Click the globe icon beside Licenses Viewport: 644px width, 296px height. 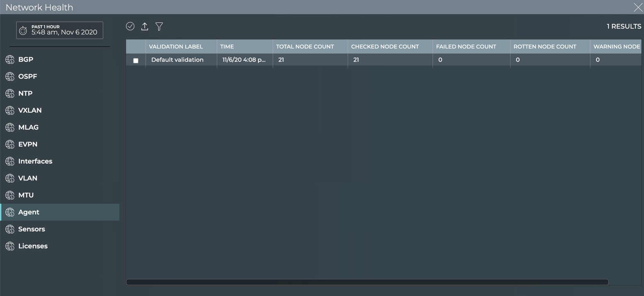10,246
